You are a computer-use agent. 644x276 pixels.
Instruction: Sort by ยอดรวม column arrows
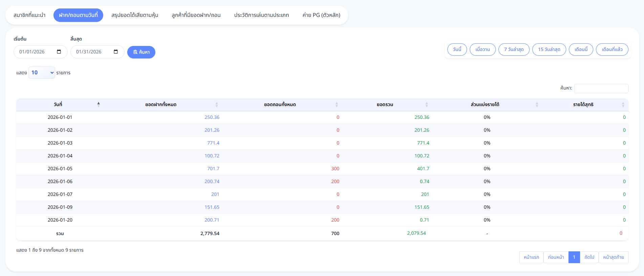point(426,105)
